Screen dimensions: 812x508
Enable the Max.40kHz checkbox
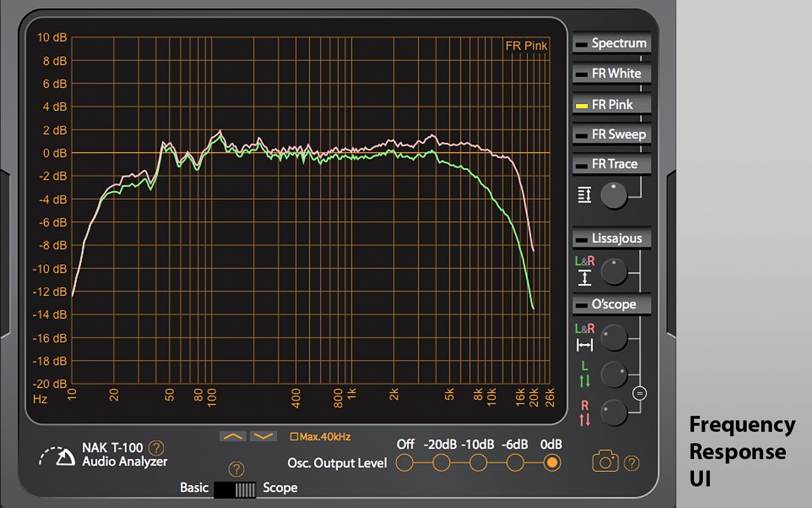(294, 437)
